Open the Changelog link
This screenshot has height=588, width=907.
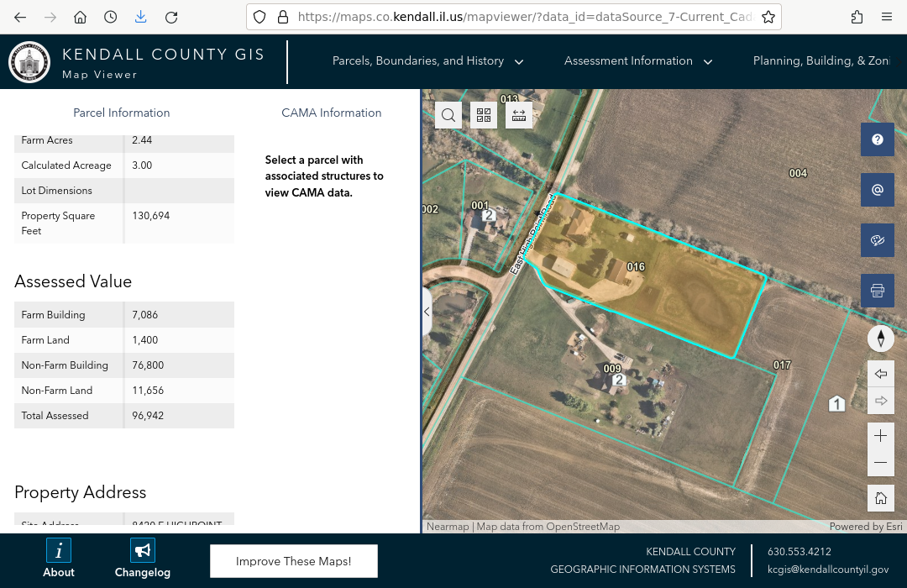[x=143, y=559]
